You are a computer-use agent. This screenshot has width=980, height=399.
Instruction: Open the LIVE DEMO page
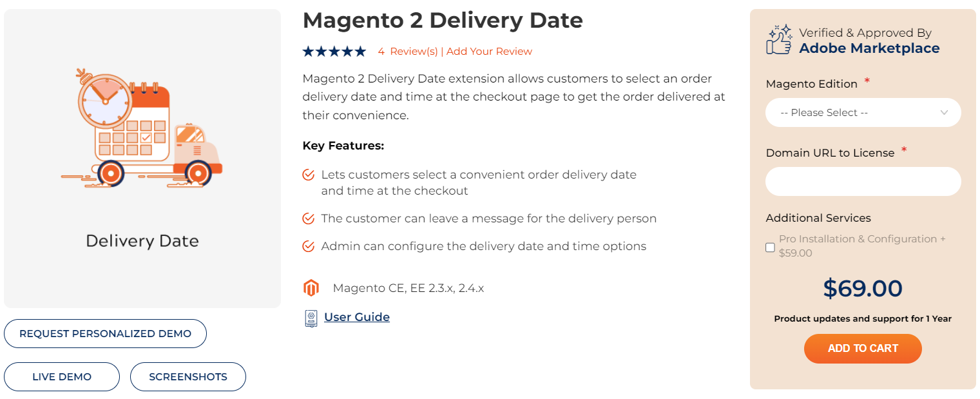click(x=62, y=376)
